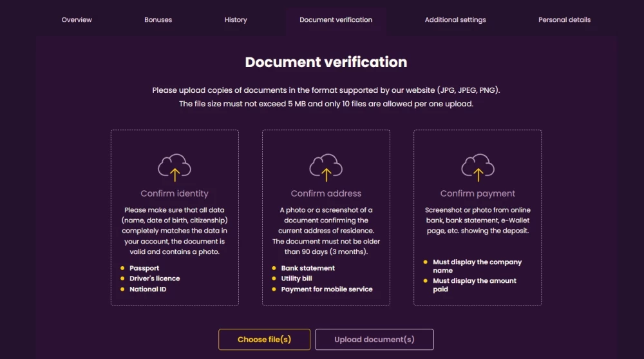
Task: Go to the History tab
Action: pyautogui.click(x=236, y=20)
